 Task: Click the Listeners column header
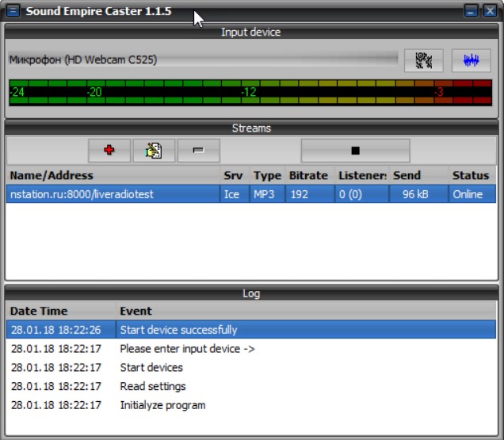(362, 175)
